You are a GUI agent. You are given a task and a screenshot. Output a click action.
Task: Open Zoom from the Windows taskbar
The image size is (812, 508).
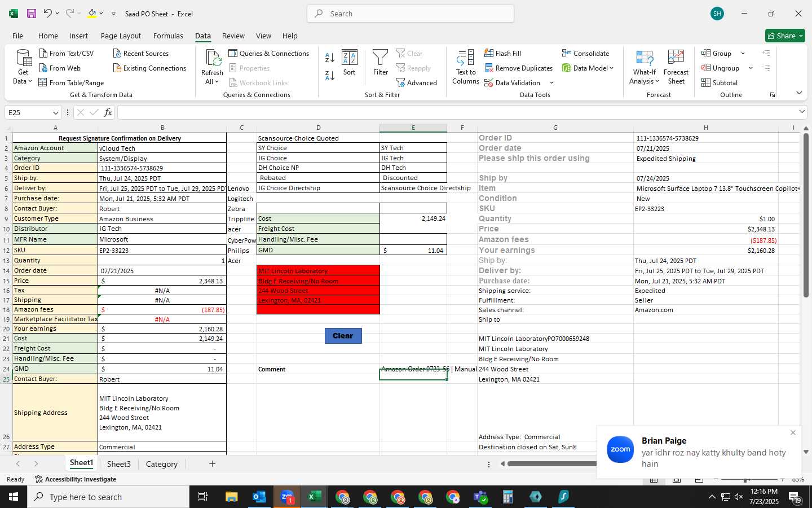pos(287,497)
